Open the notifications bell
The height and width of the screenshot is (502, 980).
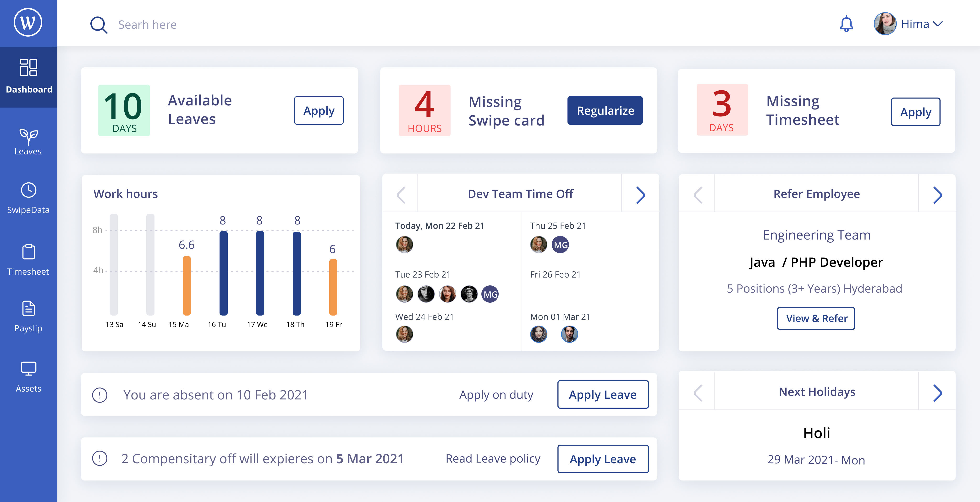click(x=846, y=24)
